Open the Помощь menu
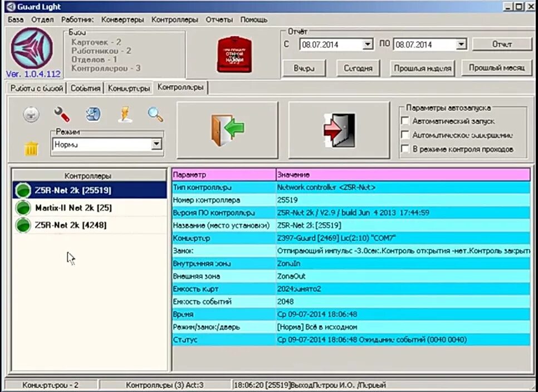The height and width of the screenshot is (392, 538). pyautogui.click(x=253, y=20)
